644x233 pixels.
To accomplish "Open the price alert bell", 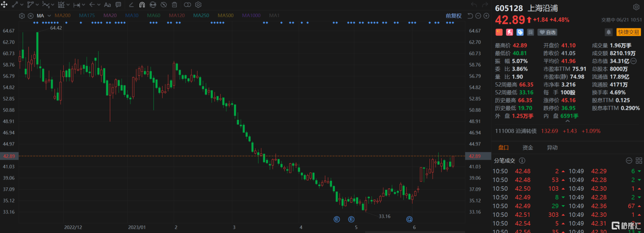I will click(609, 32).
